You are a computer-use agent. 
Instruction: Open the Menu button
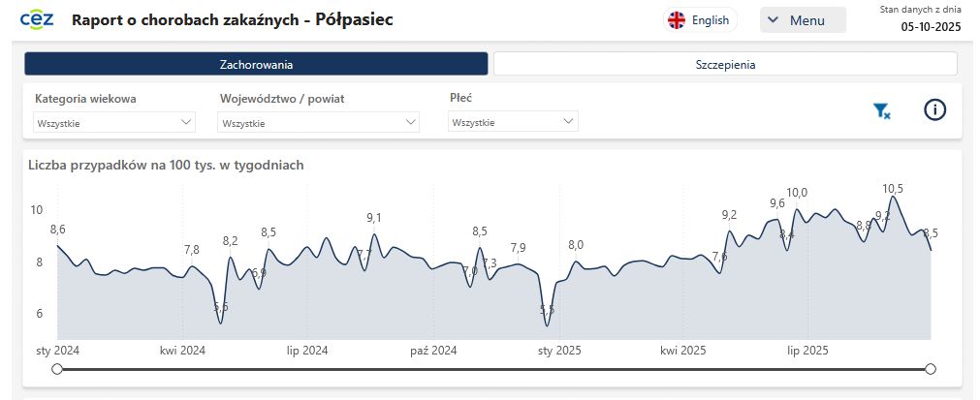[803, 20]
